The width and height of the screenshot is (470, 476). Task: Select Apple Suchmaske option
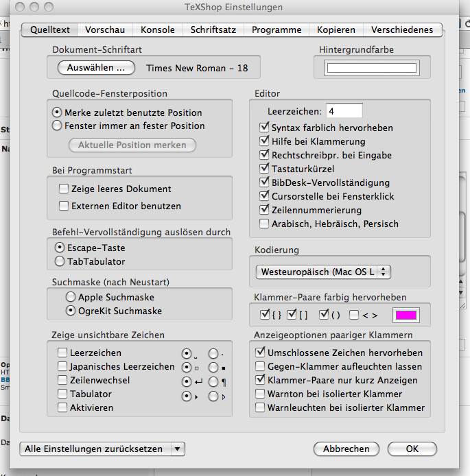[71, 297]
